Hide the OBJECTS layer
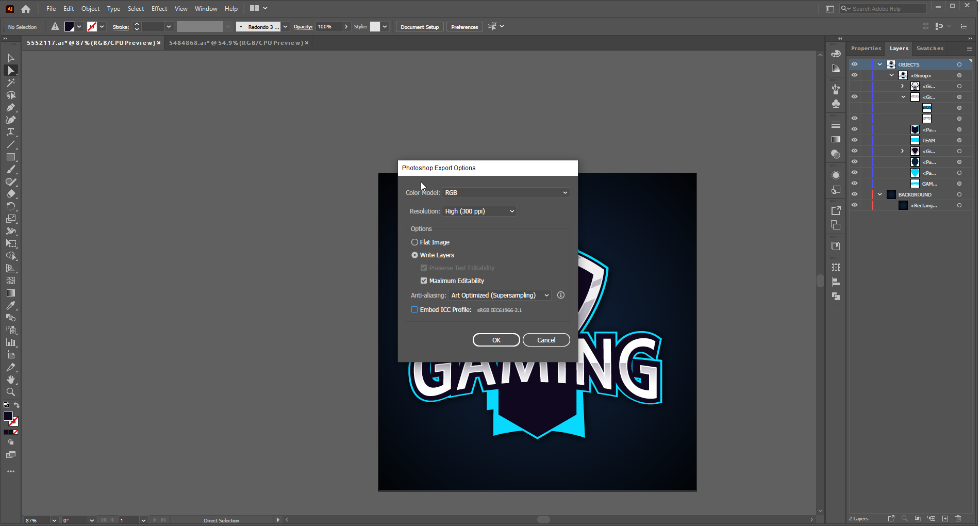The height and width of the screenshot is (526, 980). click(x=855, y=64)
